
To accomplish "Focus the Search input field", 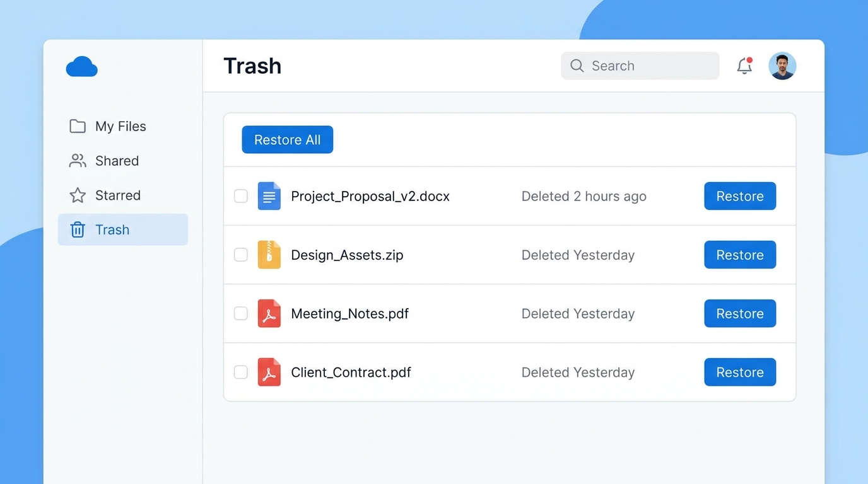I will 650,66.
